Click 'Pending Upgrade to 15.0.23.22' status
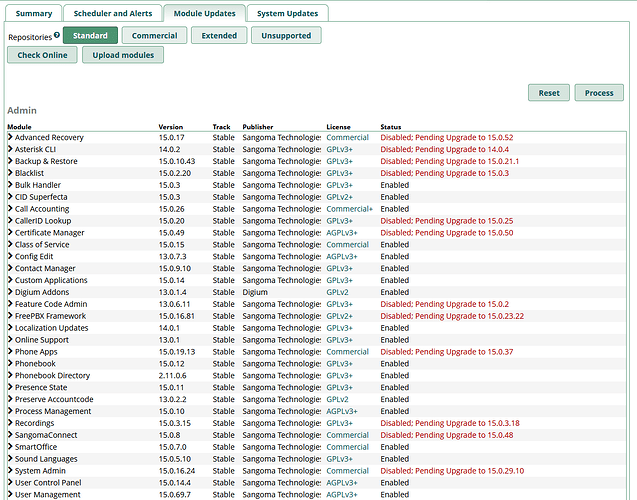The height and width of the screenshot is (500, 637). (x=469, y=316)
